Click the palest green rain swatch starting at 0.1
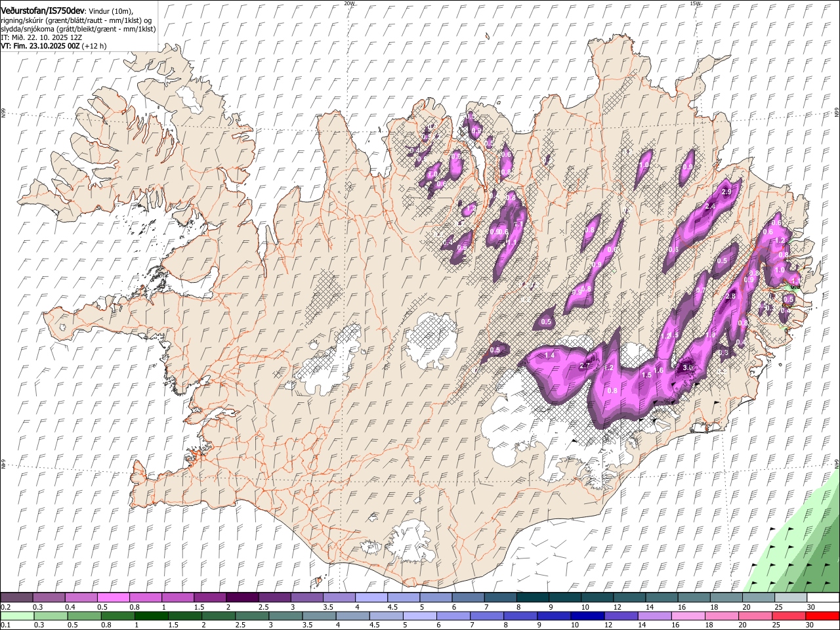 point(17,616)
